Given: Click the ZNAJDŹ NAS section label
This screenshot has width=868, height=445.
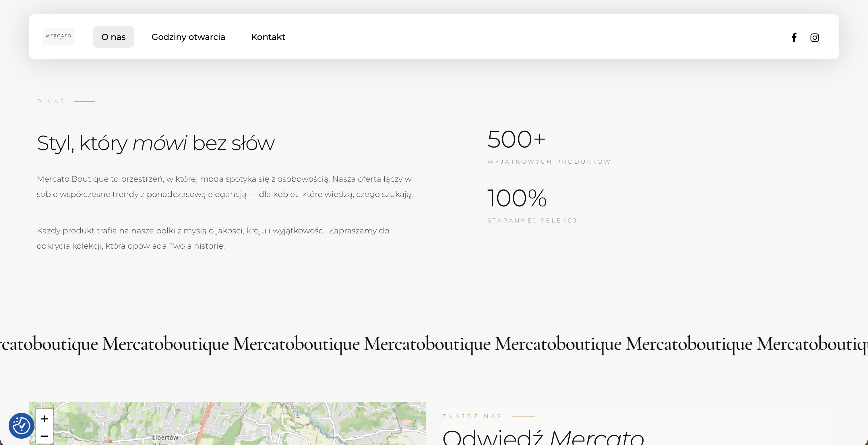Looking at the screenshot, I should point(472,416).
